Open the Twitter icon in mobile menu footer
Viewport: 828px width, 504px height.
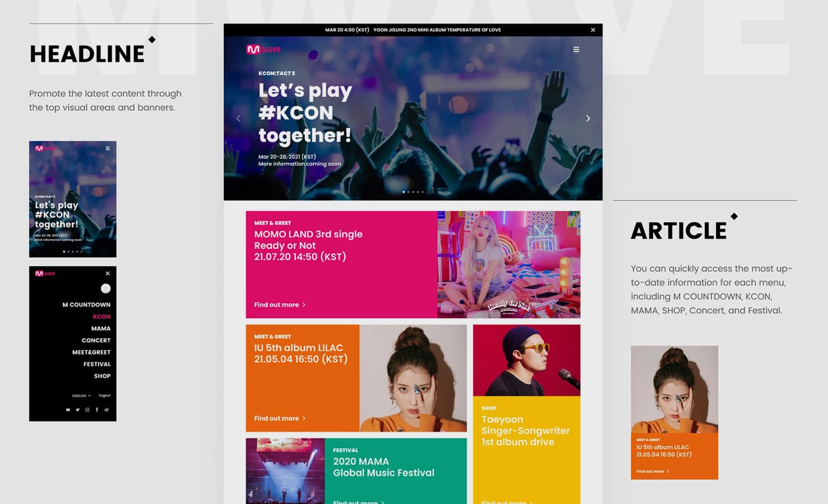click(x=78, y=409)
